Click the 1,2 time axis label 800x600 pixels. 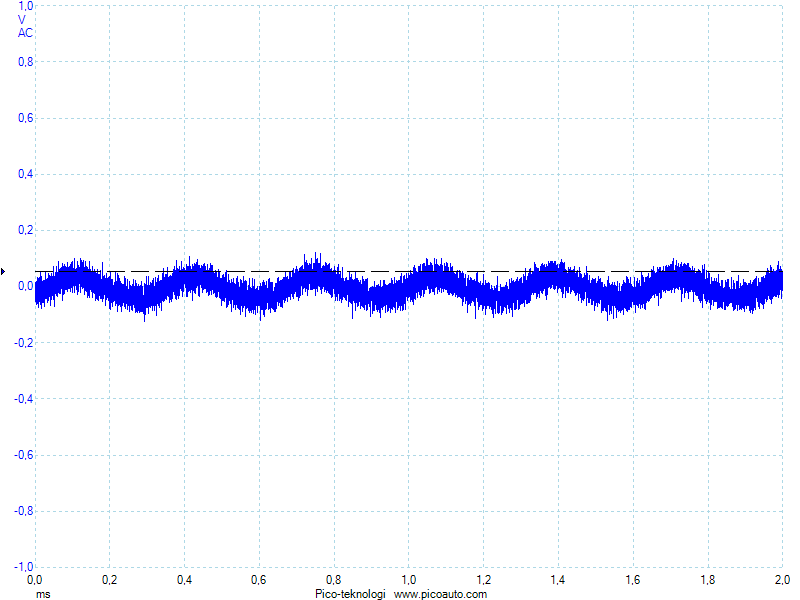[x=483, y=580]
